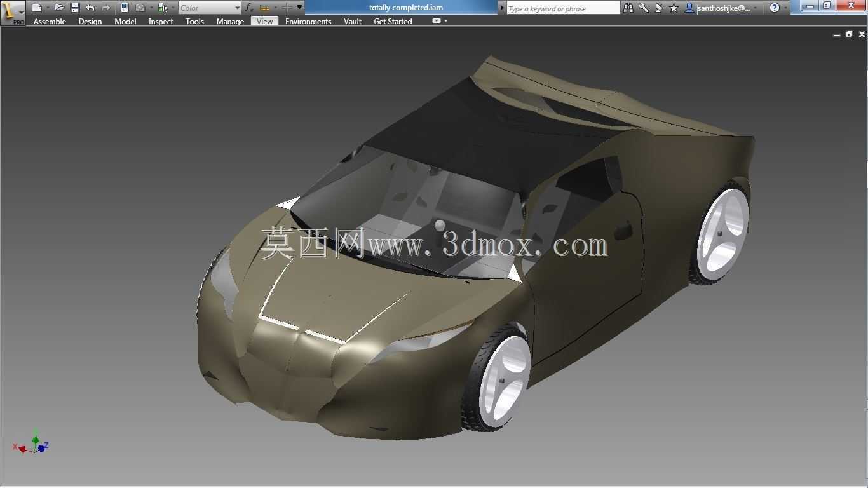Save the assembly with the floppy disk icon
868x488 pixels.
click(x=75, y=8)
